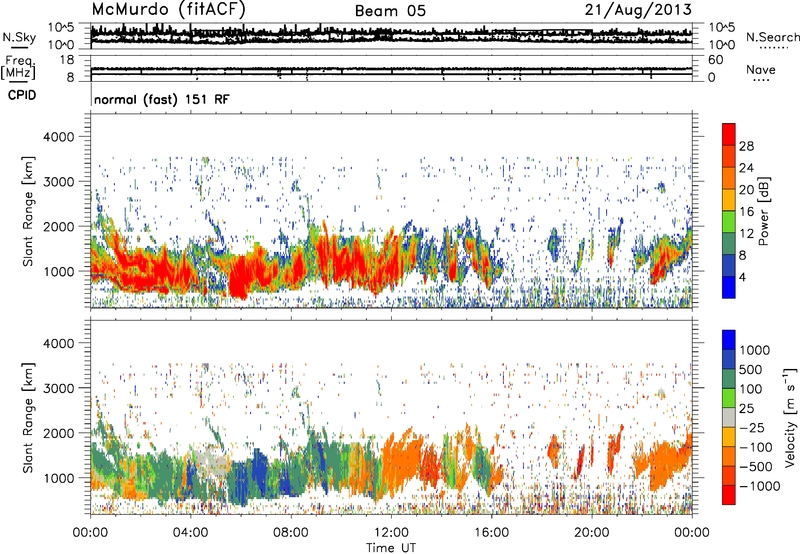
Task: Click the 2000 tick in power panel
Action: [x=58, y=226]
